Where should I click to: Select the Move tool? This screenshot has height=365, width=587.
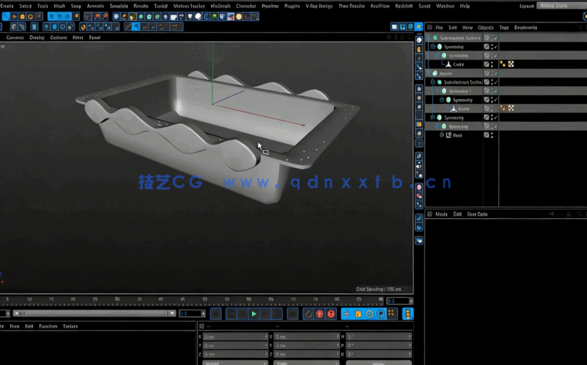(14, 16)
